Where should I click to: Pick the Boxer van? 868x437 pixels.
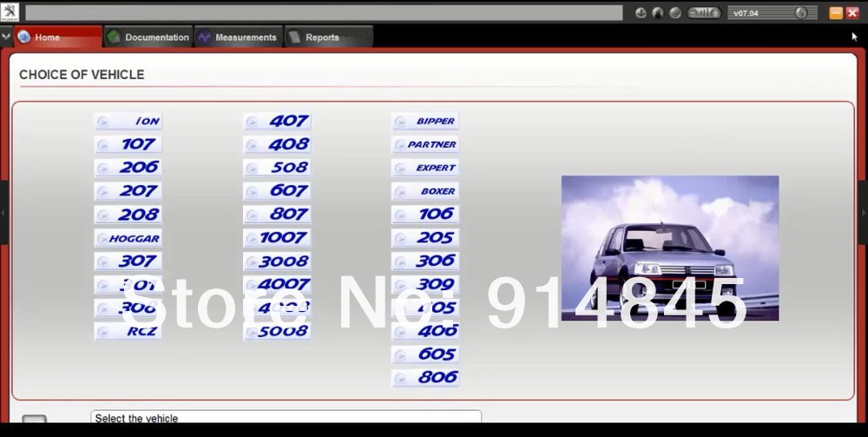click(x=425, y=191)
